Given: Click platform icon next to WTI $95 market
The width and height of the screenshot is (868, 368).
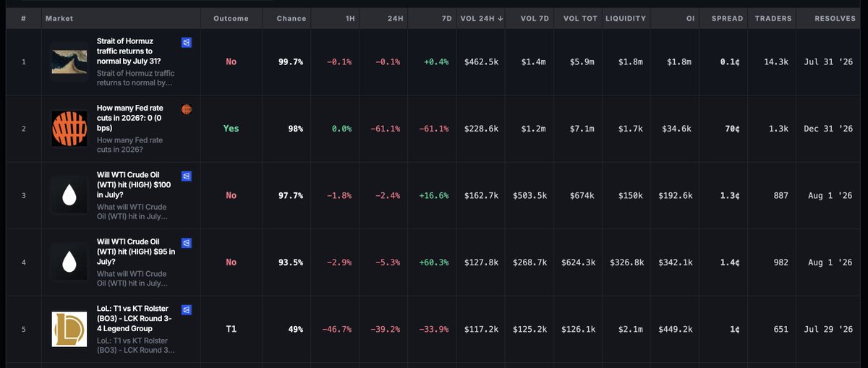Looking at the screenshot, I should pos(186,243).
